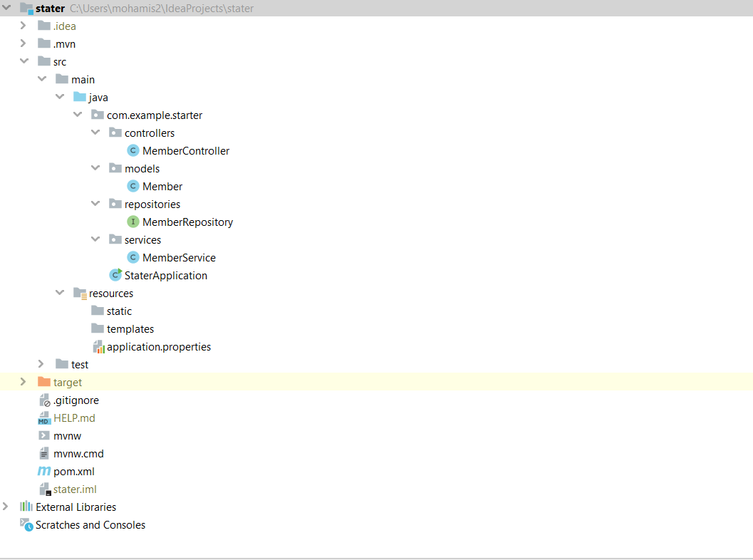Collapse the repositories package chevron
This screenshot has width=753, height=560.
click(x=95, y=203)
